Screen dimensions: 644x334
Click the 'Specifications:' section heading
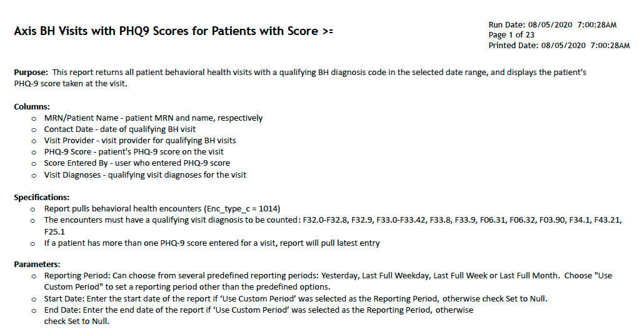tap(41, 198)
